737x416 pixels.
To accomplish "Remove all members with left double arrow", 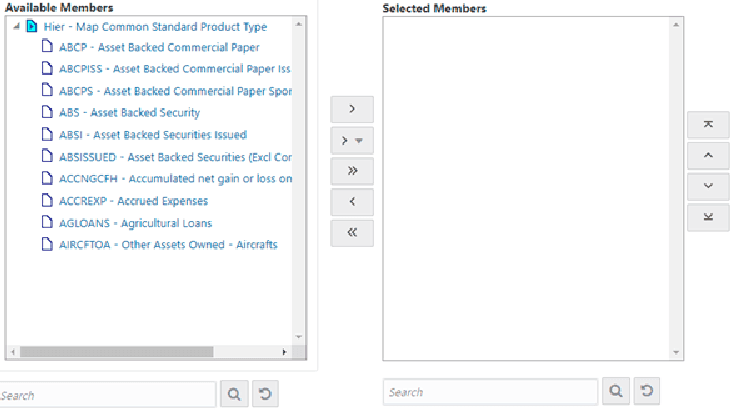I will (x=352, y=233).
